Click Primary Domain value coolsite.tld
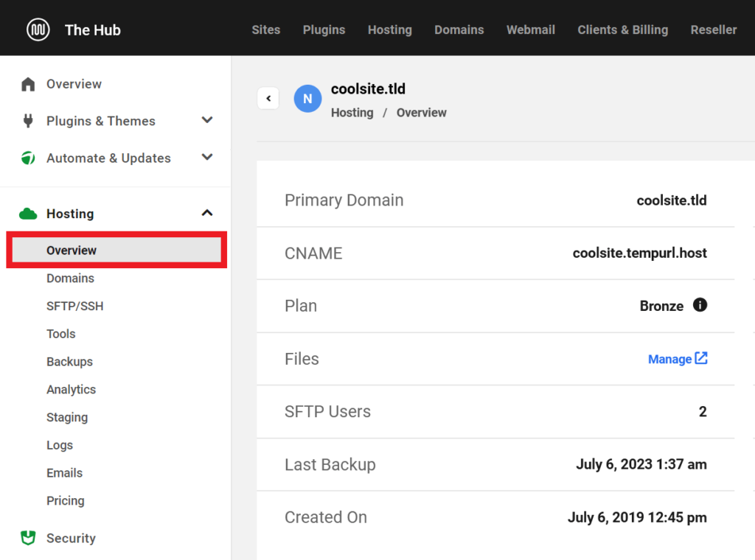Viewport: 755px width, 560px height. [x=671, y=200]
